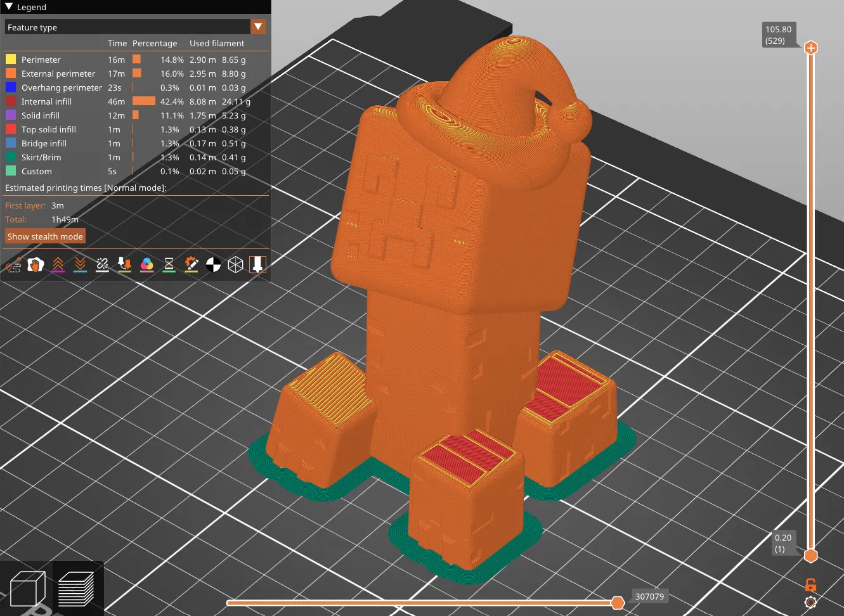Open the Feature type dropdown
844x616 pixels.
(x=135, y=27)
